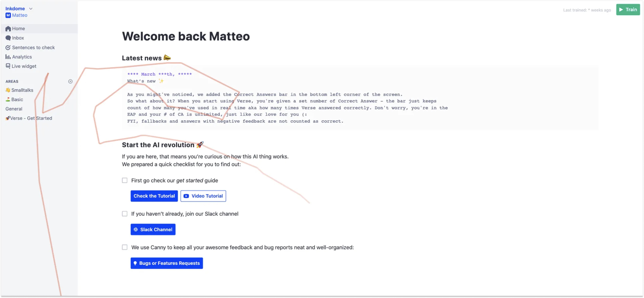Select the General area

pos(14,109)
